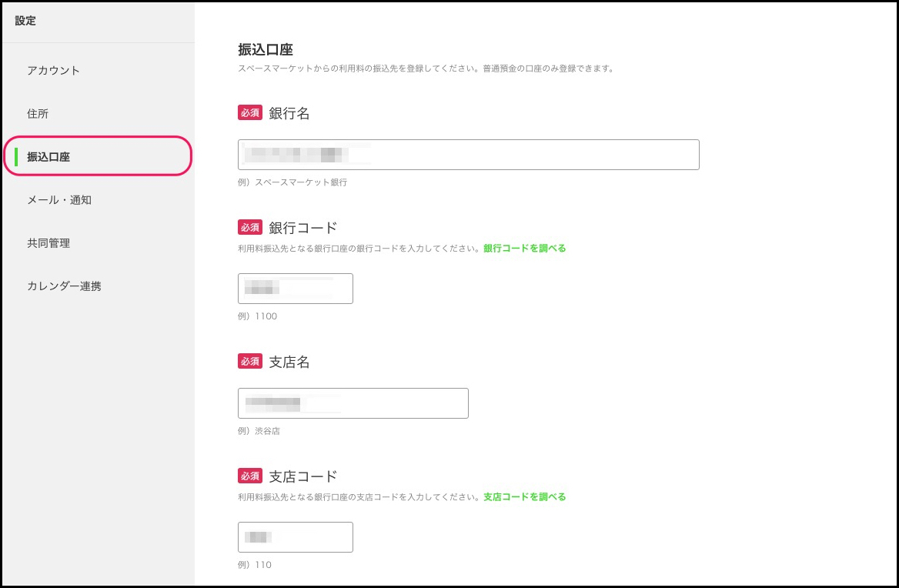Viewport: 899px width, 588px height.
Task: Click the 必須 badge beside 銀行名
Action: pos(250,113)
